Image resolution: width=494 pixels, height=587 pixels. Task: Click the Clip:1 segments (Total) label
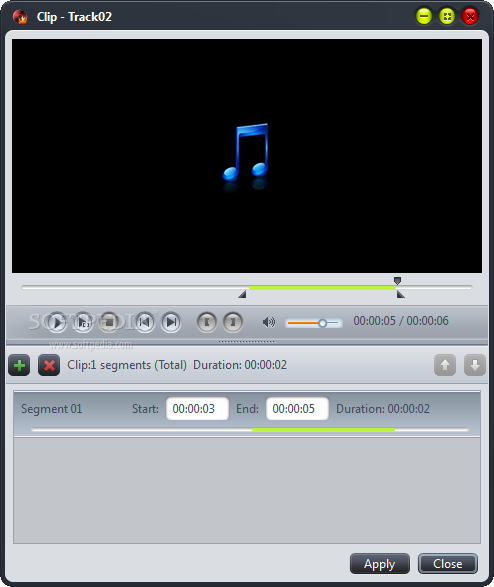[127, 365]
